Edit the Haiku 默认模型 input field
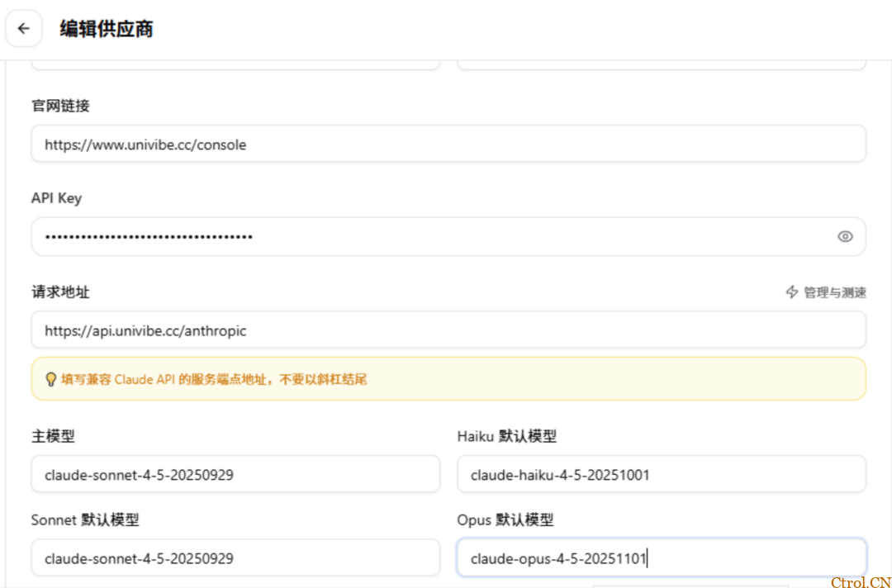The height and width of the screenshot is (588, 892). click(662, 474)
